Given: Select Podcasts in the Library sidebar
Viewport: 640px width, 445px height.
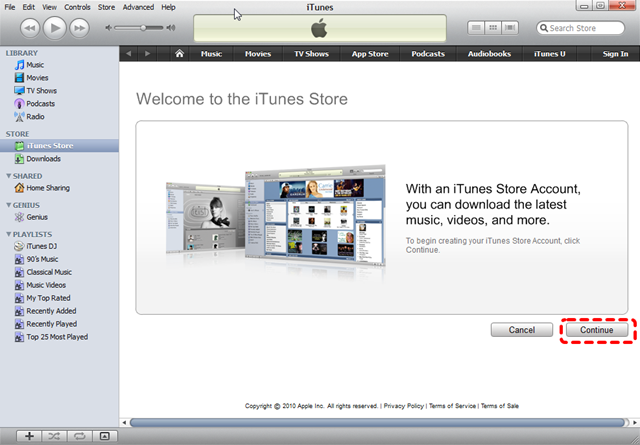Looking at the screenshot, I should pos(59,104).
